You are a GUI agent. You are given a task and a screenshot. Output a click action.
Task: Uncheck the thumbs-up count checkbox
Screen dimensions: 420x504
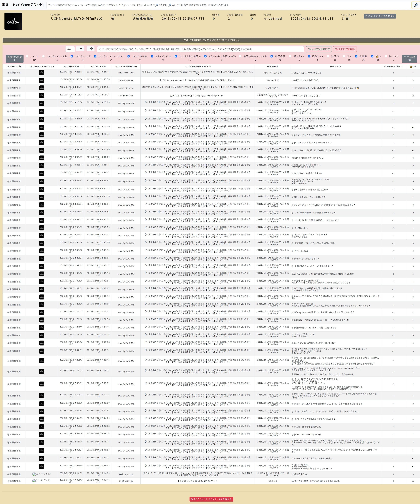pyautogui.click(x=372, y=56)
